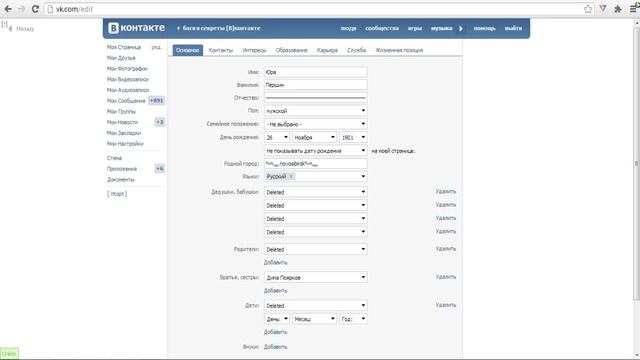This screenshot has width=640, height=360.
Task: Log out via выйти link
Action: click(x=513, y=28)
